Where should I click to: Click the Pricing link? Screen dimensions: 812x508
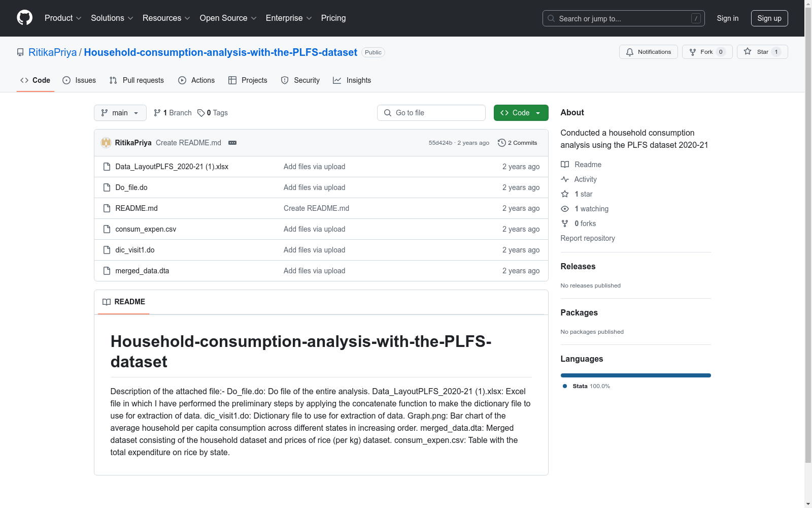pyautogui.click(x=333, y=18)
